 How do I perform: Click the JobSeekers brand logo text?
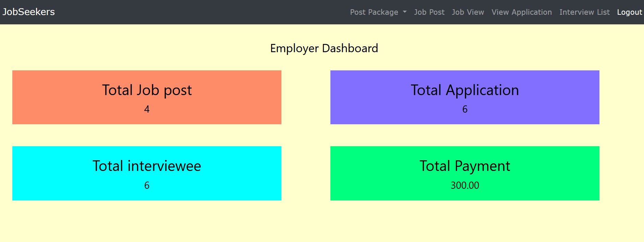tap(29, 12)
